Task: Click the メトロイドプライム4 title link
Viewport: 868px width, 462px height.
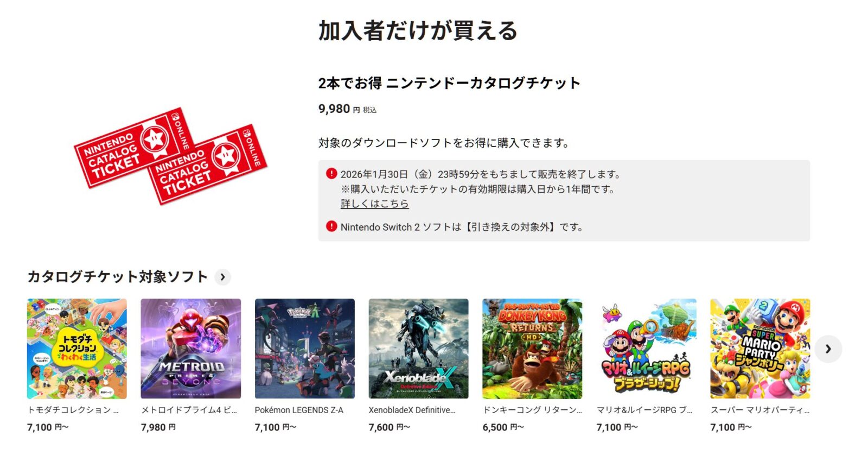Action: pos(189,410)
